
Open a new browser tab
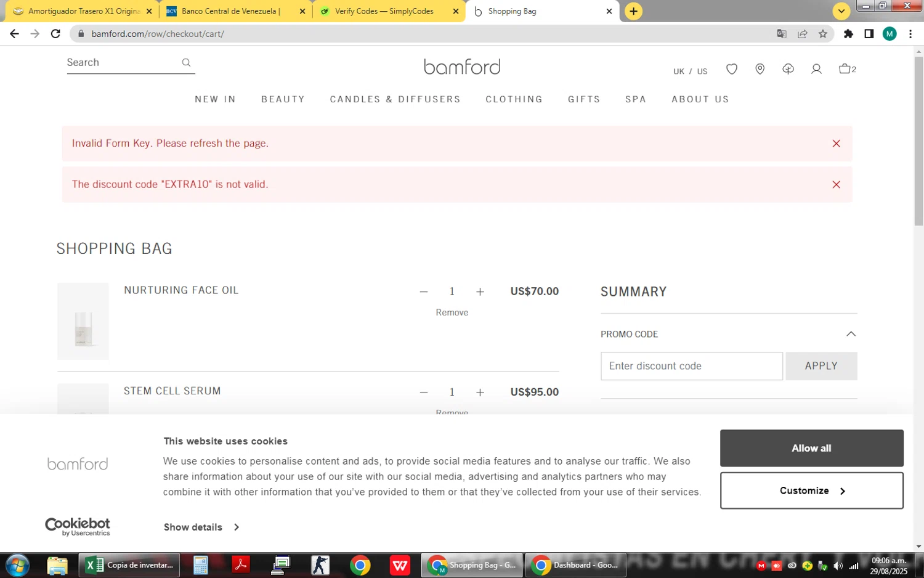pos(633,11)
